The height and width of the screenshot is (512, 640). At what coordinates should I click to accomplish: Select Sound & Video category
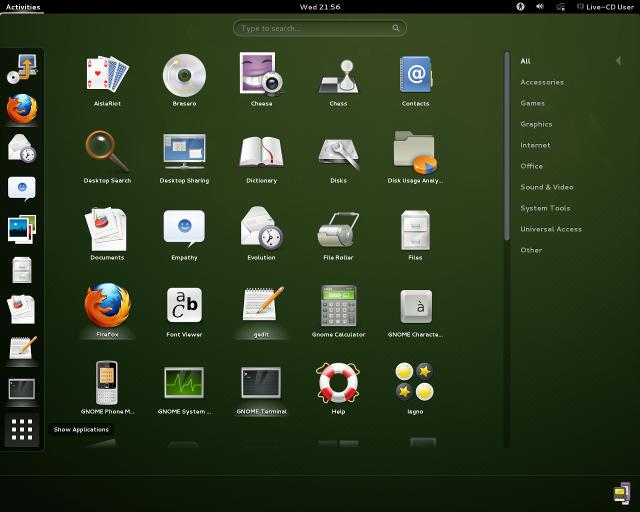click(x=547, y=187)
